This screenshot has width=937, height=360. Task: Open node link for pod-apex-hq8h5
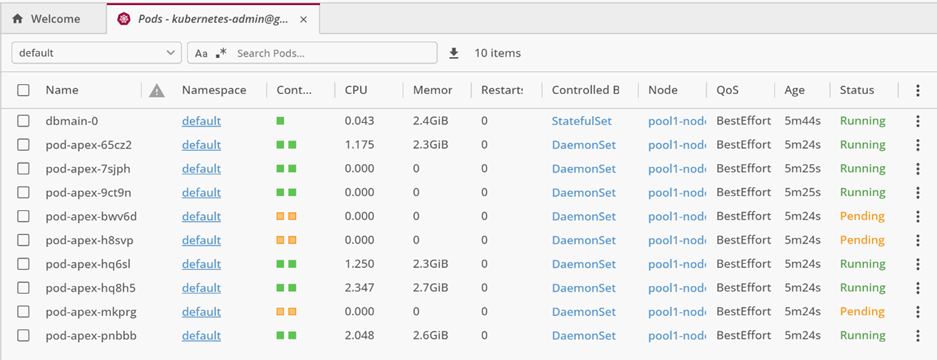(676, 288)
